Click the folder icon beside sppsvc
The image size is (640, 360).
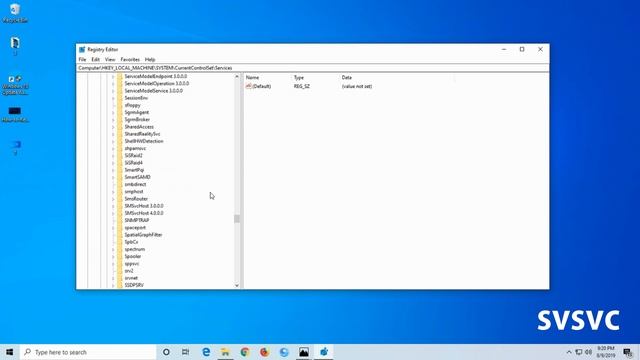120,264
